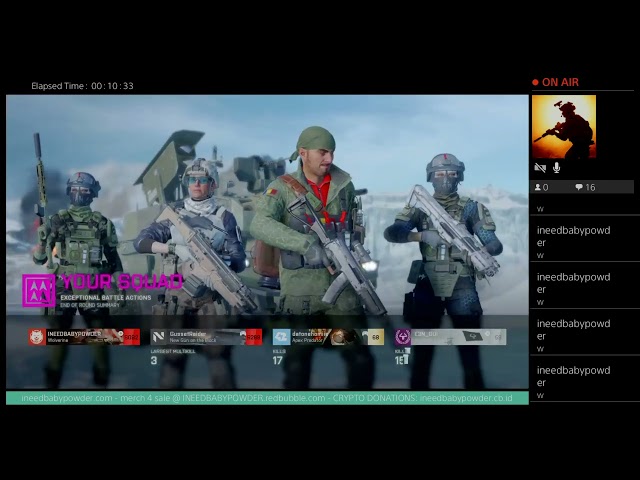Click the red ON AIR indicator
Screen dimensions: 640x480
[x=535, y=82]
